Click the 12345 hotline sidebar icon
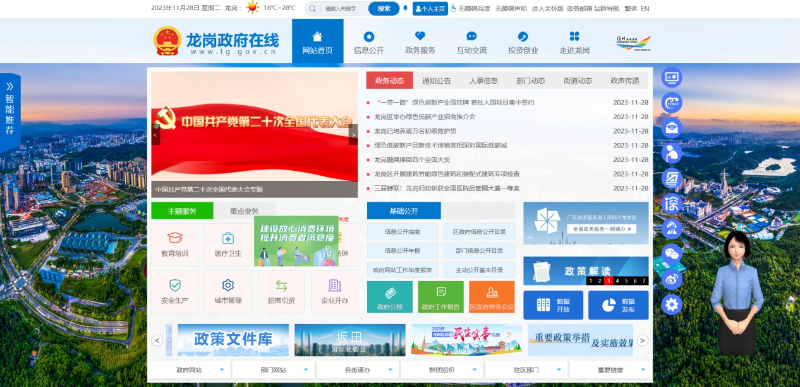Viewport: 800px width, 387px height. point(671,102)
